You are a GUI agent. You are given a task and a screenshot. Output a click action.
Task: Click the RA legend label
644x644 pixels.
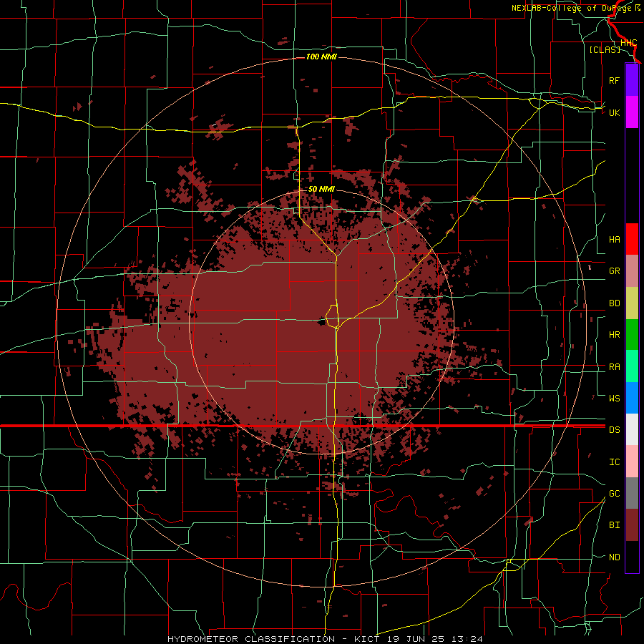click(614, 367)
